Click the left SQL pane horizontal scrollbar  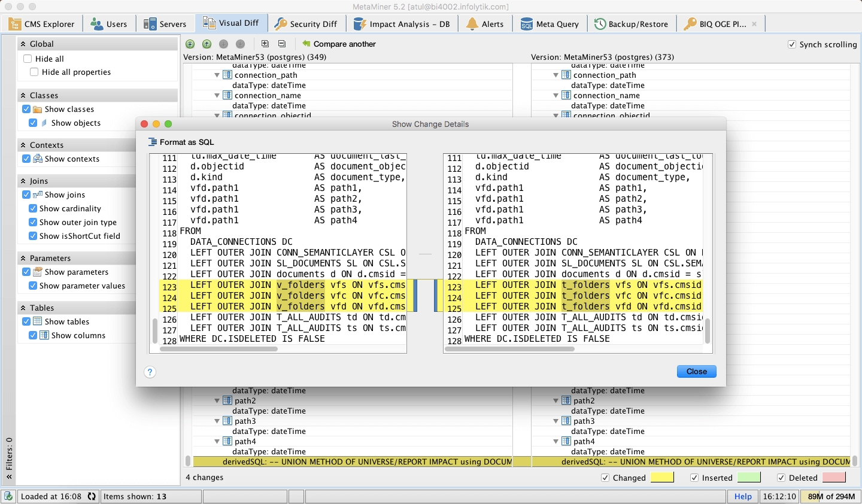click(219, 348)
